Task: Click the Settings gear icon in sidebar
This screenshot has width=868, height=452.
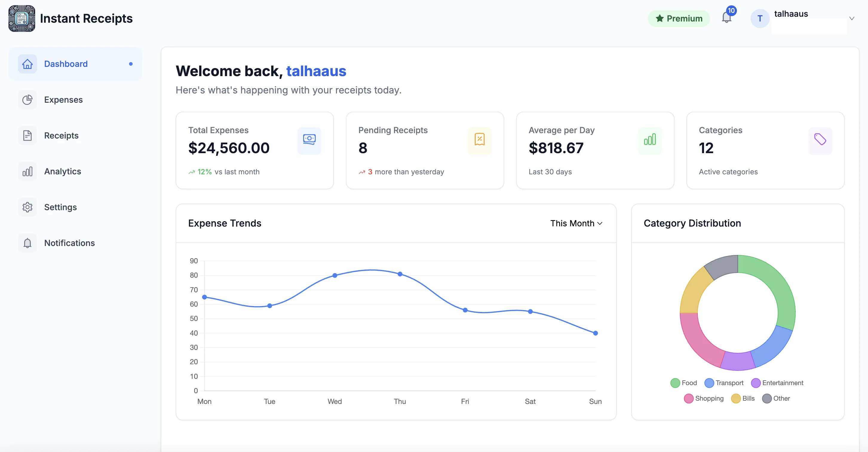Action: coord(27,207)
